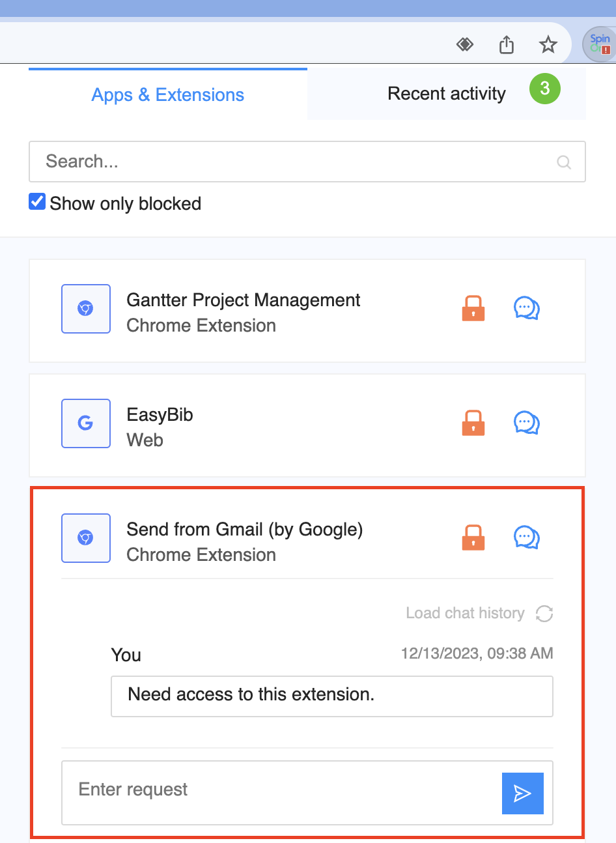Send the request with the arrow button
Image resolution: width=616 pixels, height=843 pixels.
pyautogui.click(x=522, y=793)
